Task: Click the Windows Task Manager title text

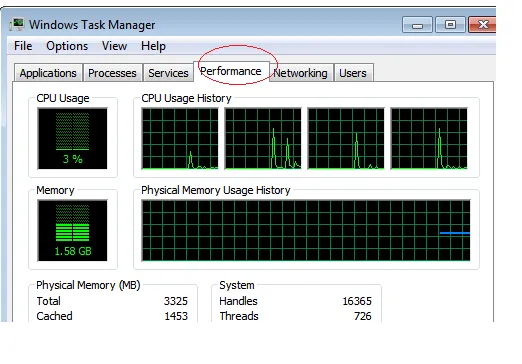Action: coord(92,25)
